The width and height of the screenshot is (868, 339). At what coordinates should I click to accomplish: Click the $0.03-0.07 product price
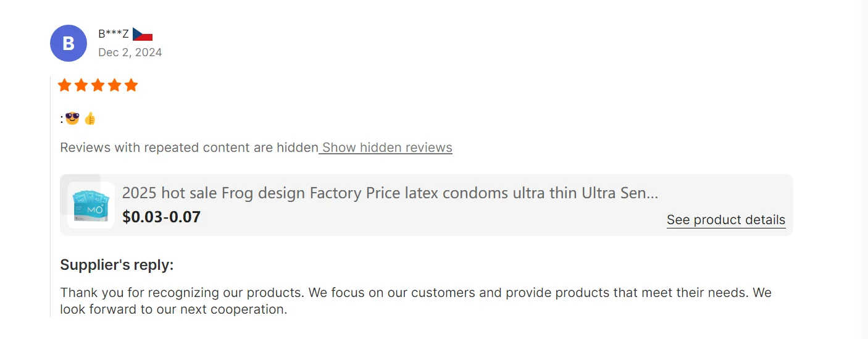coord(161,217)
